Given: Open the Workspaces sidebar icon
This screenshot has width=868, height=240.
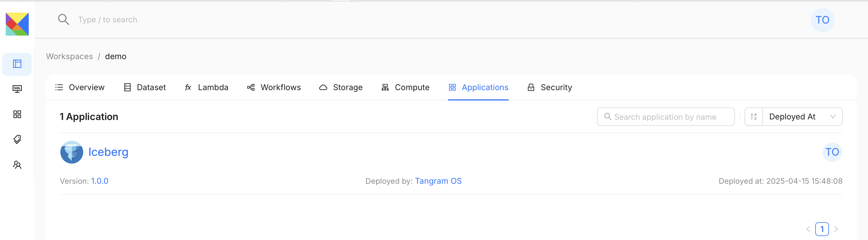Looking at the screenshot, I should coord(17,64).
